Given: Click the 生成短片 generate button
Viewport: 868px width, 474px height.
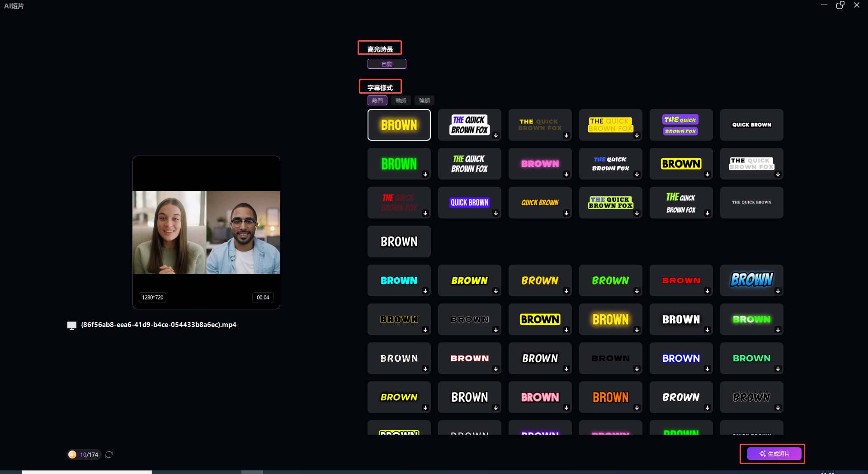Looking at the screenshot, I should point(774,454).
